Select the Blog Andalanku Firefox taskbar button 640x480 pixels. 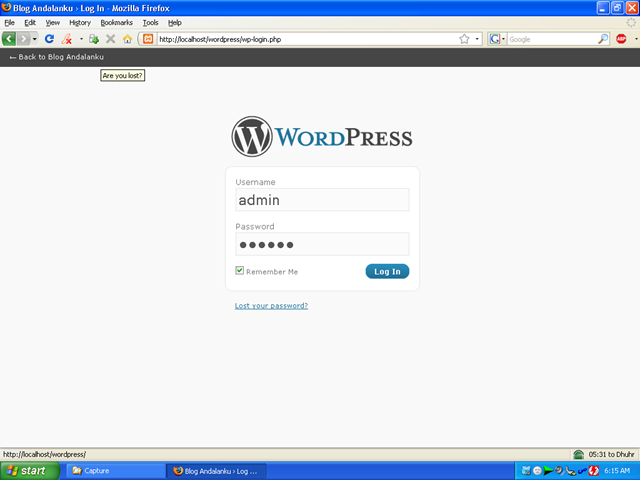(x=216, y=471)
